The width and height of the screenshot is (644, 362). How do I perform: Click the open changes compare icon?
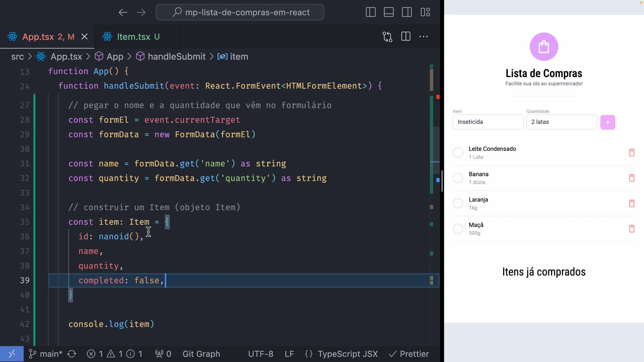[387, 37]
